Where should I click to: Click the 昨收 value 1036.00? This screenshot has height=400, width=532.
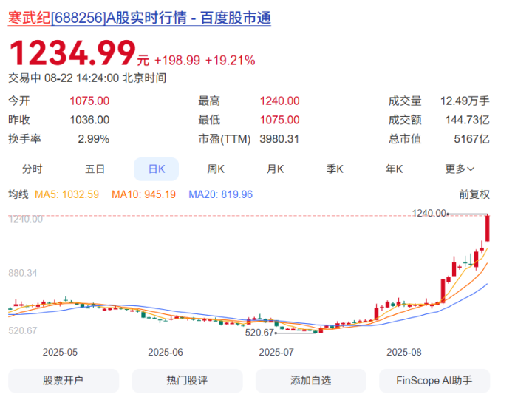click(89, 120)
